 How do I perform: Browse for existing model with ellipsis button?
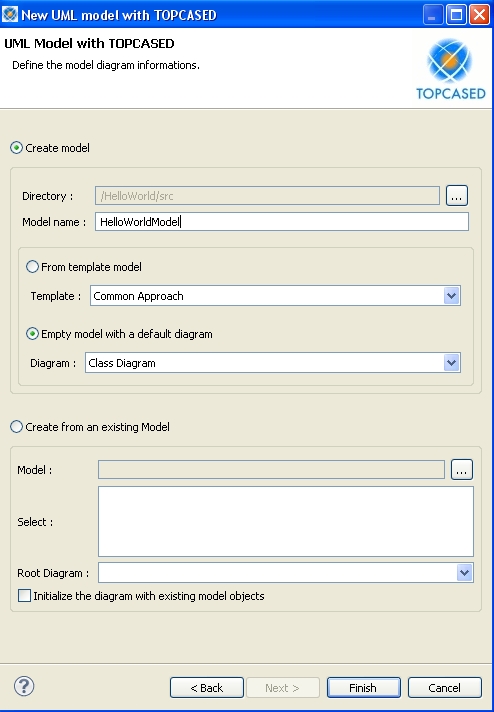coord(462,470)
